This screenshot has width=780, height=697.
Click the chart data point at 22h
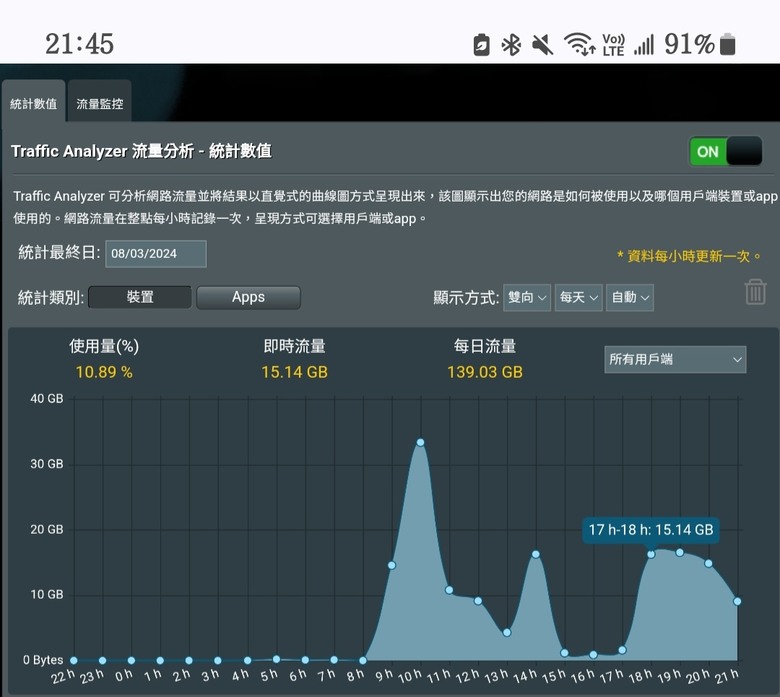[74, 661]
